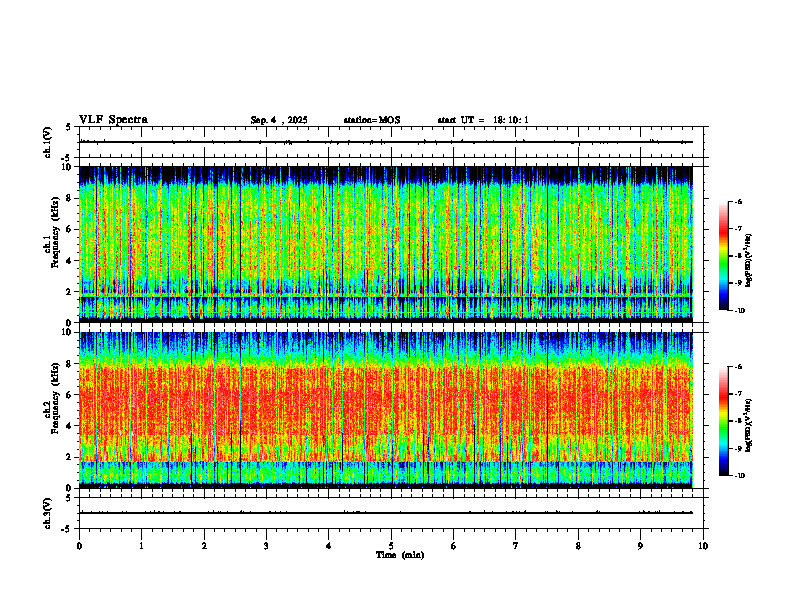Screen dimensions: 792x612
Task: Click the ch.2 color scale bar
Action: tap(724, 421)
